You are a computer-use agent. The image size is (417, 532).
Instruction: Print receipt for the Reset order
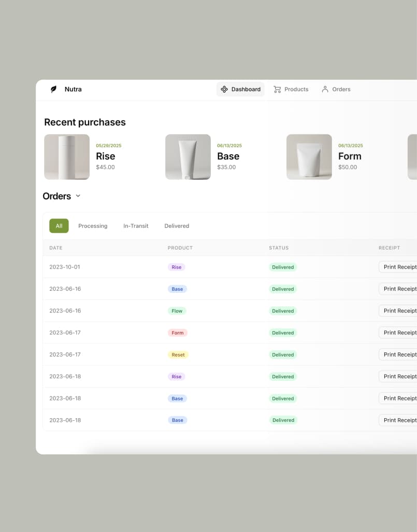[399, 354]
